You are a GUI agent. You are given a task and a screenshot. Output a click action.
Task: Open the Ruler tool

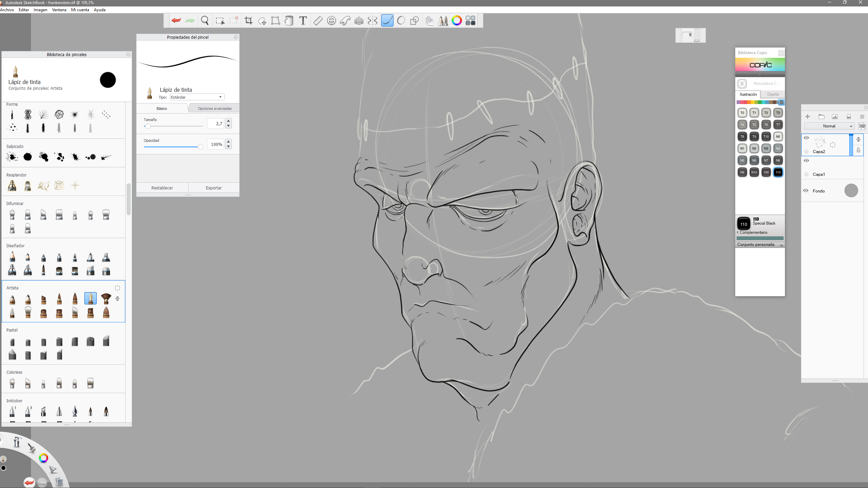(318, 20)
